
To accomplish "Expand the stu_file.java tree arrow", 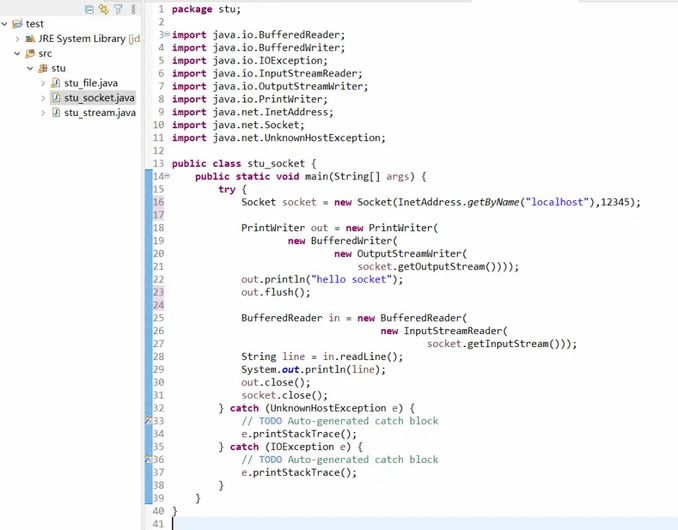I will coord(43,83).
